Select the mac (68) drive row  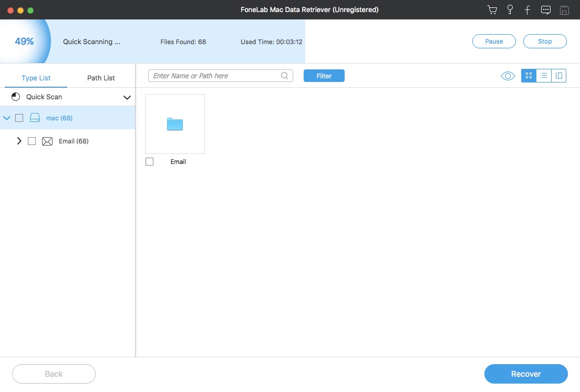click(x=67, y=118)
